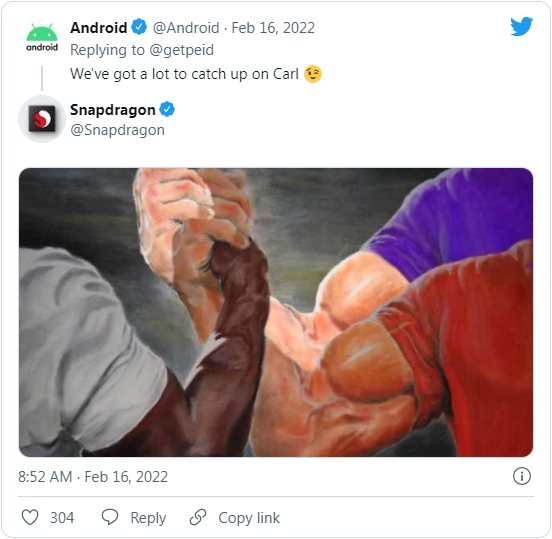Open the Snapdragon display name
Screen dimensions: 552x539
click(x=113, y=110)
